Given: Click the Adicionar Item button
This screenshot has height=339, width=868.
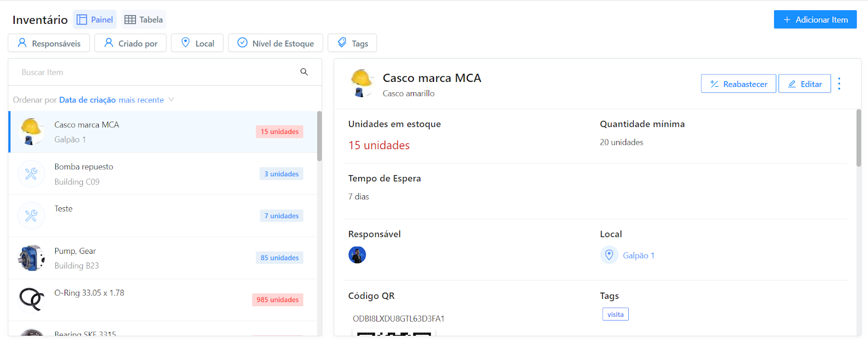Looking at the screenshot, I should click(x=815, y=20).
